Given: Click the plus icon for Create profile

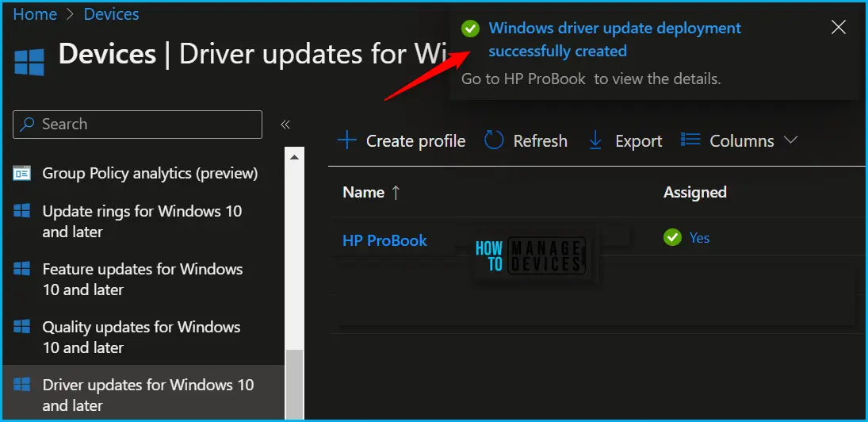Looking at the screenshot, I should [347, 140].
